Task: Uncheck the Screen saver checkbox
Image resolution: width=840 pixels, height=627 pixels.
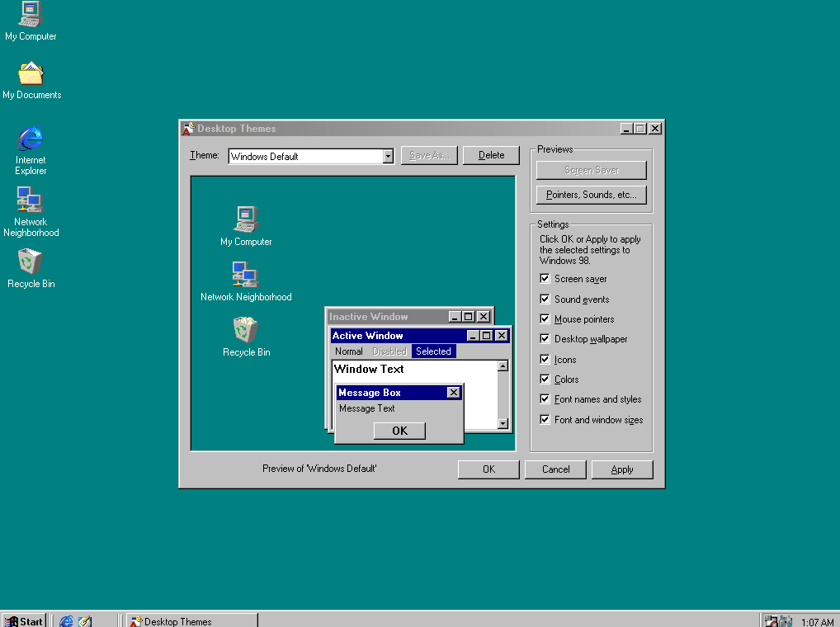Action: coord(545,279)
